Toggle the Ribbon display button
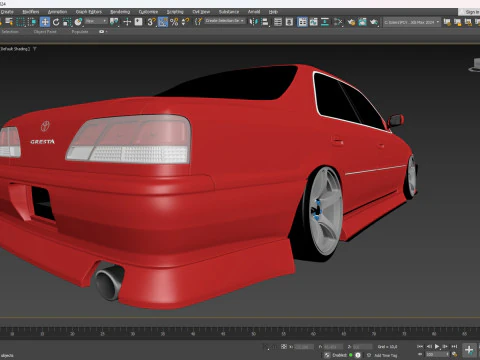This screenshot has width=480, height=360. coord(302,22)
